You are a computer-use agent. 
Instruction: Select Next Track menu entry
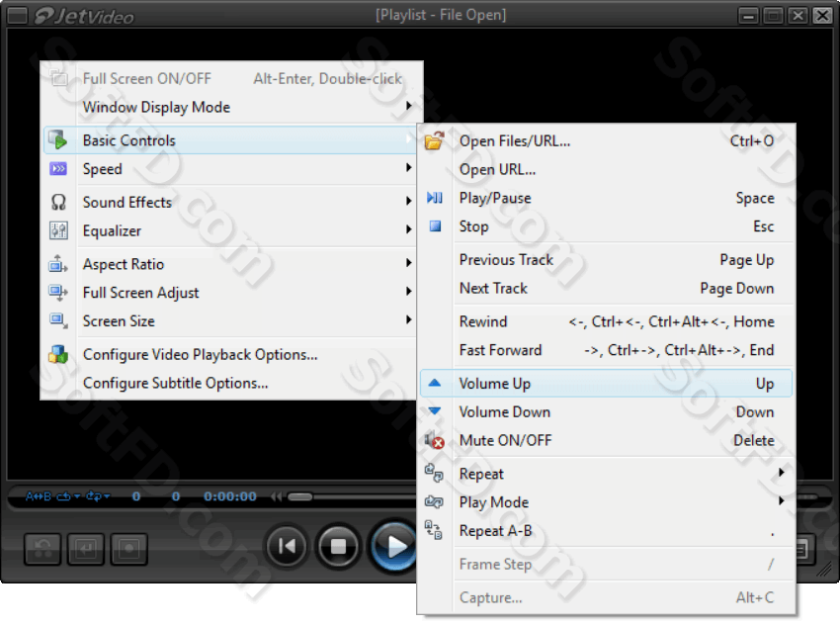(x=606, y=289)
